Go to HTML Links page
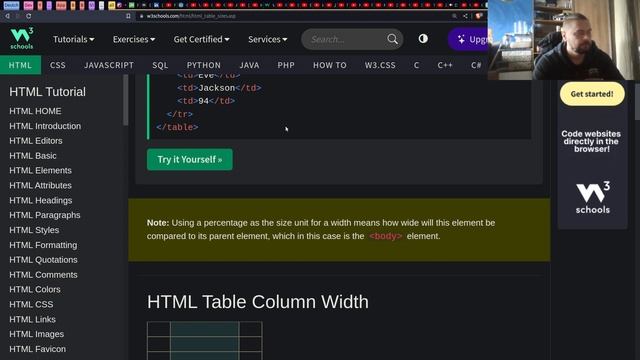 coord(32,319)
